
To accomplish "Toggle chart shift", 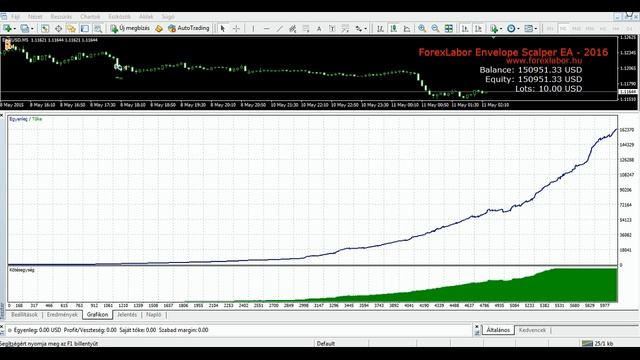I will click(x=478, y=28).
